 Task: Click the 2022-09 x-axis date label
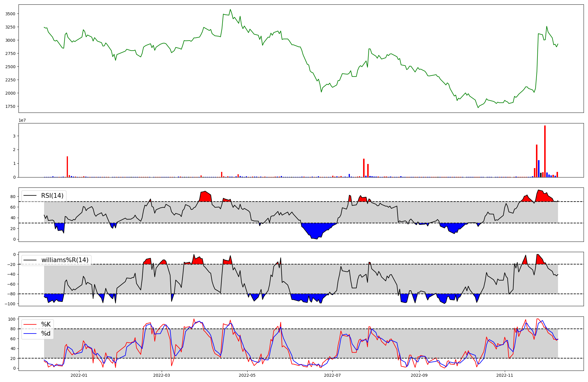[419, 375]
